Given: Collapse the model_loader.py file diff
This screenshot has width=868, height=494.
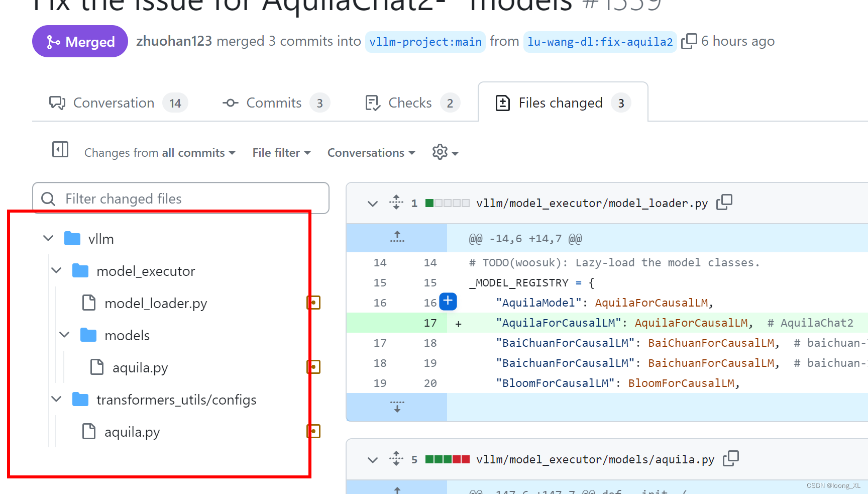Looking at the screenshot, I should (x=373, y=204).
